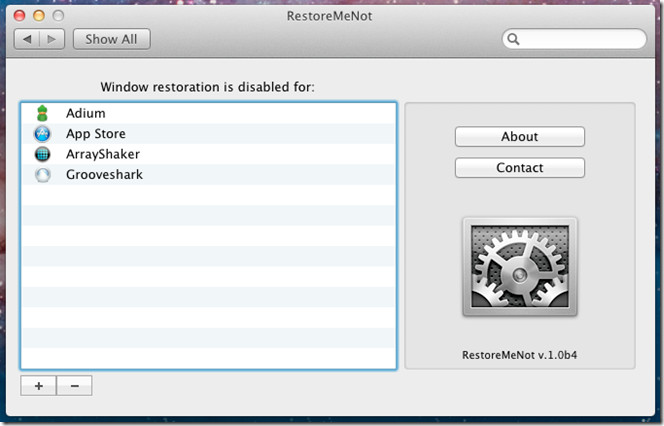
Task: Click the 'Window restoration is disabled for:' heading
Action: (x=208, y=87)
